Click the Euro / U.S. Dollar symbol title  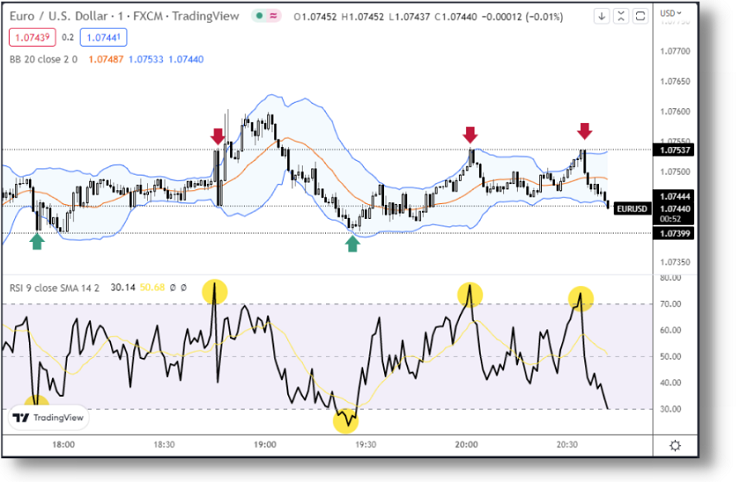pyautogui.click(x=59, y=17)
